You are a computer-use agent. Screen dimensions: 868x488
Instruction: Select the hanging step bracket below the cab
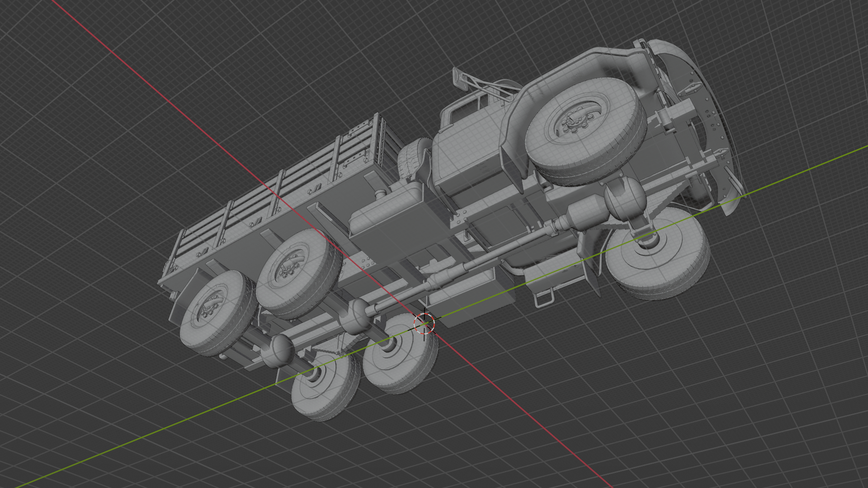click(544, 298)
